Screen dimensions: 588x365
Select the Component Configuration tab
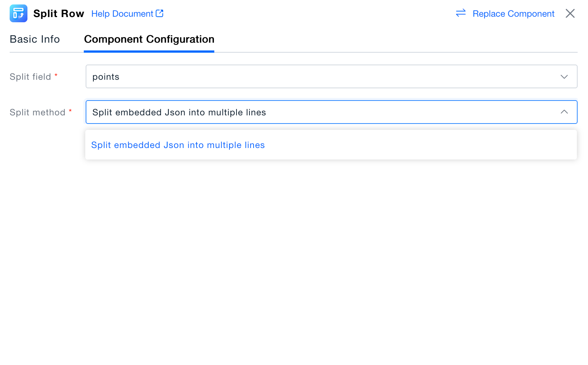pyautogui.click(x=149, y=39)
